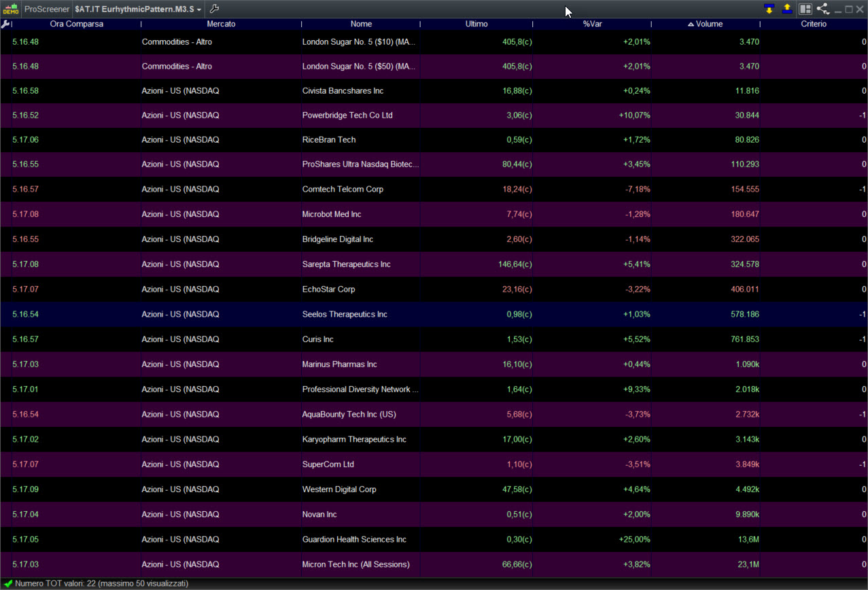
Task: Open Civista Bancshares Inc
Action: click(343, 91)
